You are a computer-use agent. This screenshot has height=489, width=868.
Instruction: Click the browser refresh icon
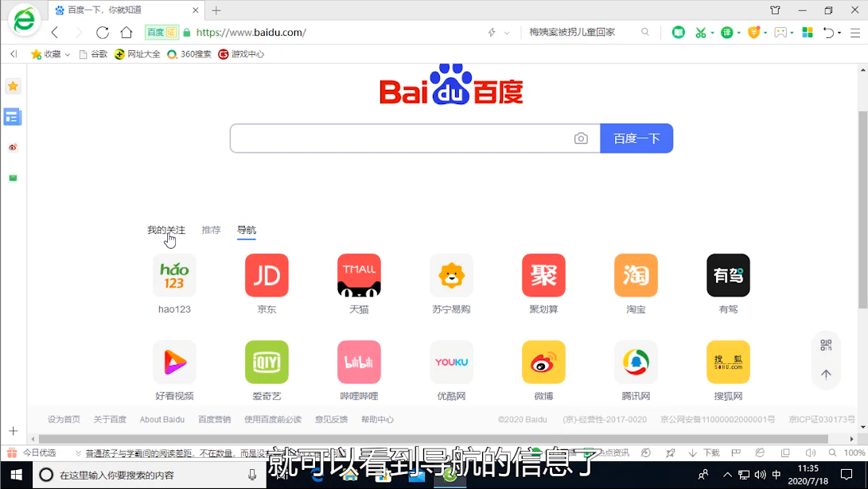(103, 33)
